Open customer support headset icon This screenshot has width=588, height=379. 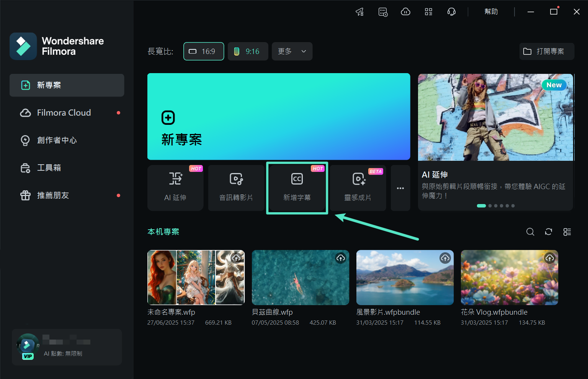pyautogui.click(x=451, y=12)
